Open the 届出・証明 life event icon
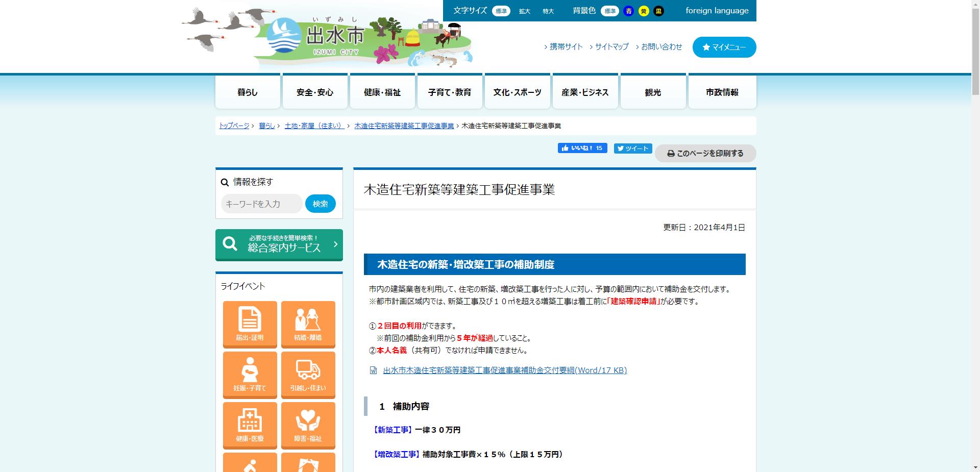 click(x=250, y=324)
